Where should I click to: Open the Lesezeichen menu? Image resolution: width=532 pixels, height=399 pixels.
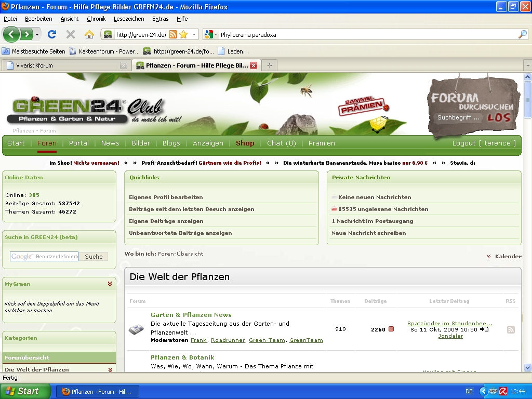[x=129, y=19]
